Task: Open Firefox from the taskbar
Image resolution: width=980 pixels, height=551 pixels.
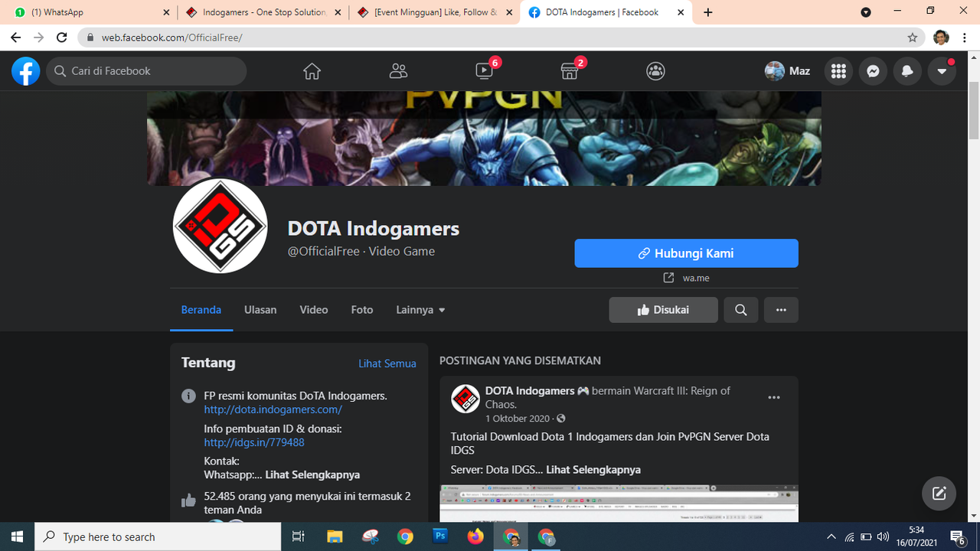Action: click(x=476, y=536)
